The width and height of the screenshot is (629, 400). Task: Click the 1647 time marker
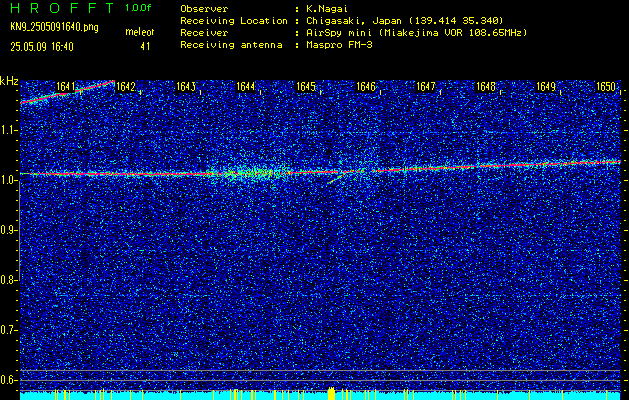click(x=426, y=87)
